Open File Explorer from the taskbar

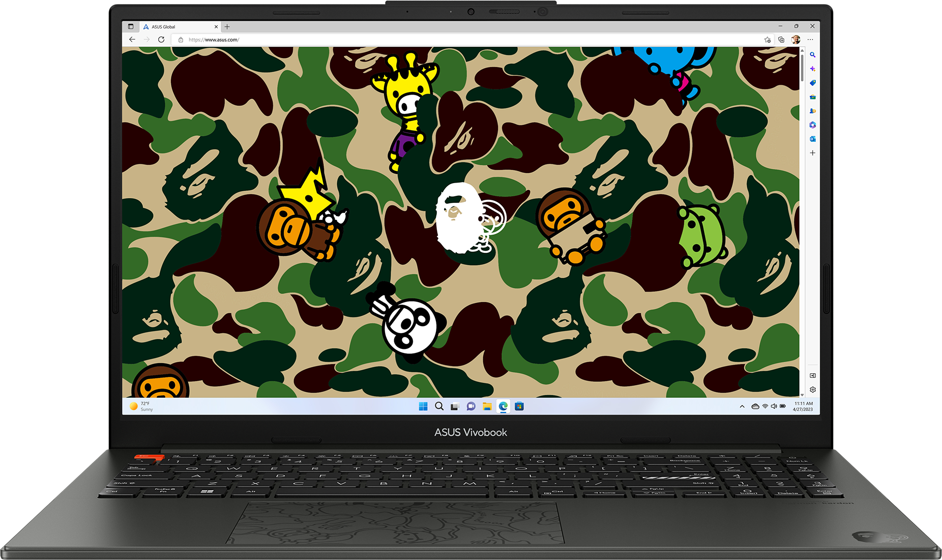487,406
